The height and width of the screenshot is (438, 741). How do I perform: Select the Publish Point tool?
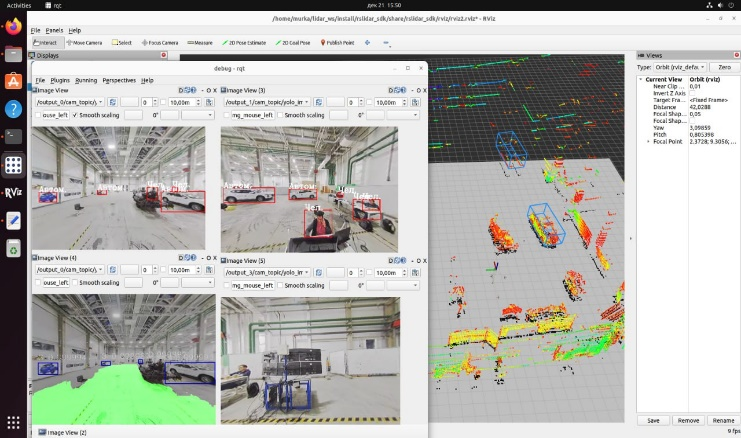pyautogui.click(x=337, y=43)
